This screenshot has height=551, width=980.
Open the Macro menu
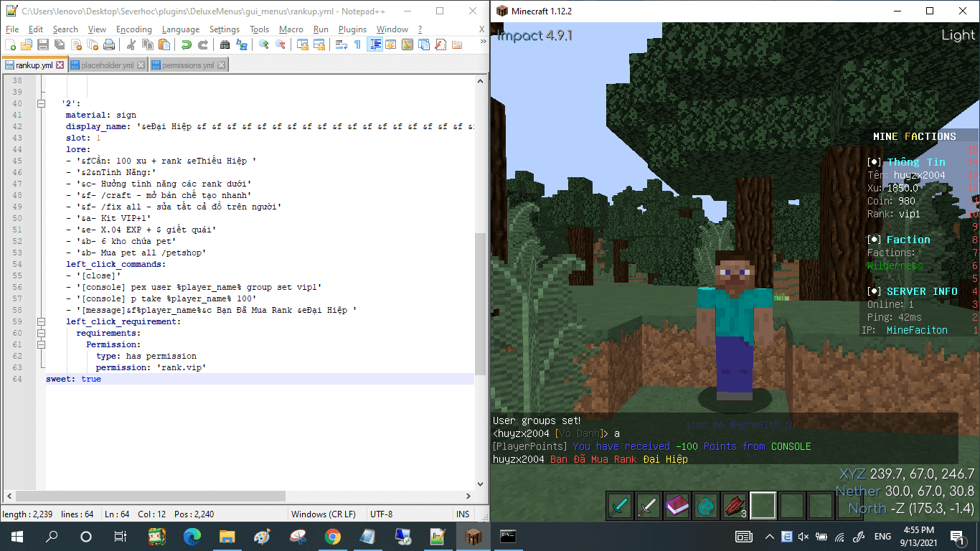[291, 29]
